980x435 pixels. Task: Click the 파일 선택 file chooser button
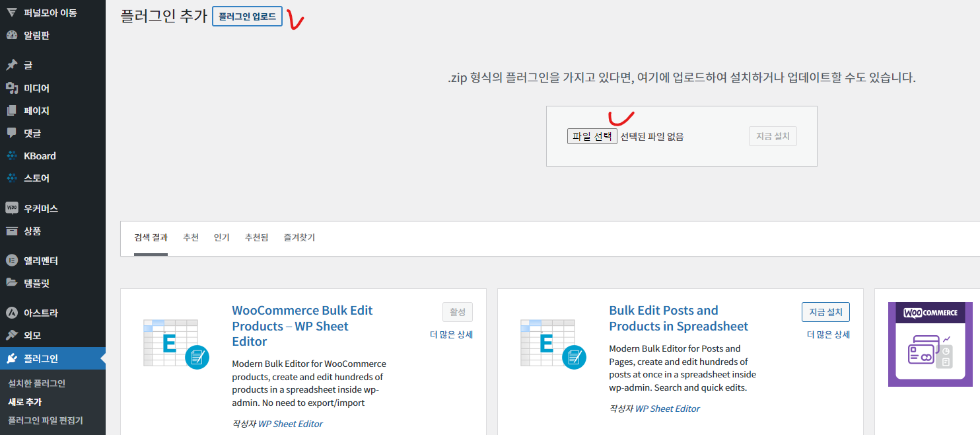pos(592,136)
